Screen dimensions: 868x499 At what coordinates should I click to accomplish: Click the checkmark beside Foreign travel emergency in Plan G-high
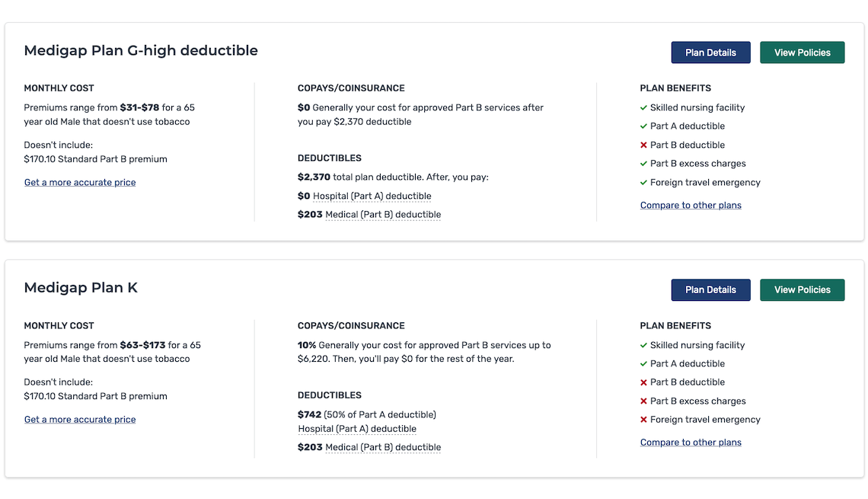643,182
